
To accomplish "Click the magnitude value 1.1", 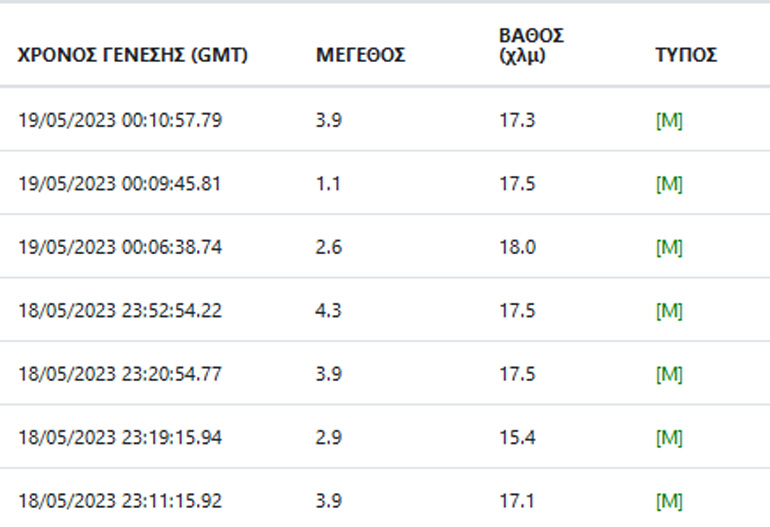I will click(327, 184).
